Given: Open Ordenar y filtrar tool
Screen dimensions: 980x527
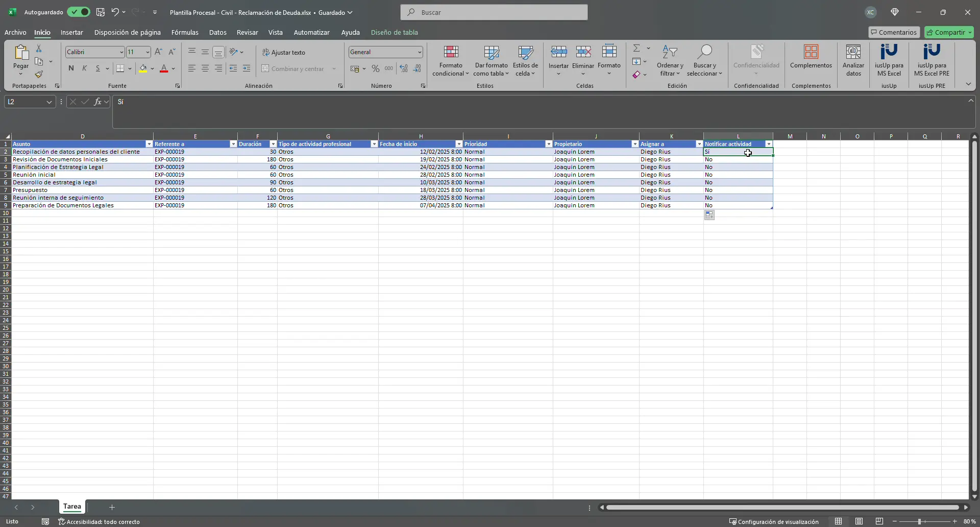Looking at the screenshot, I should pyautogui.click(x=670, y=61).
